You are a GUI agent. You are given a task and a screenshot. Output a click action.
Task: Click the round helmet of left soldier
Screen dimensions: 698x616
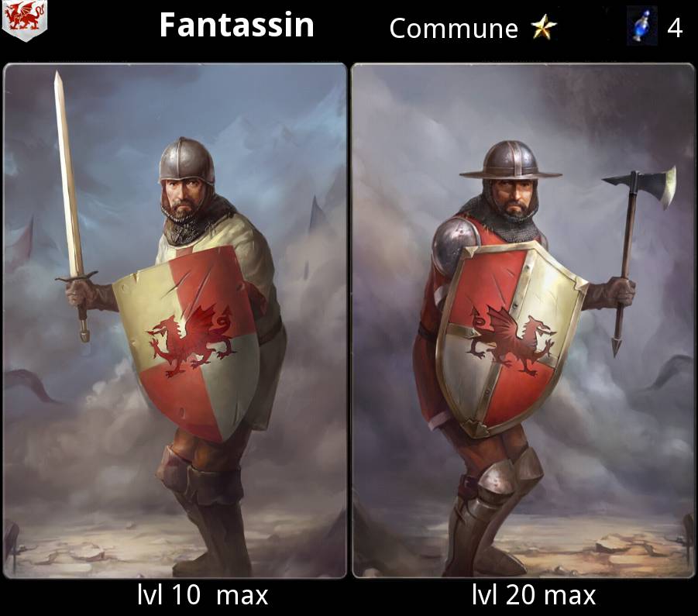187,161
